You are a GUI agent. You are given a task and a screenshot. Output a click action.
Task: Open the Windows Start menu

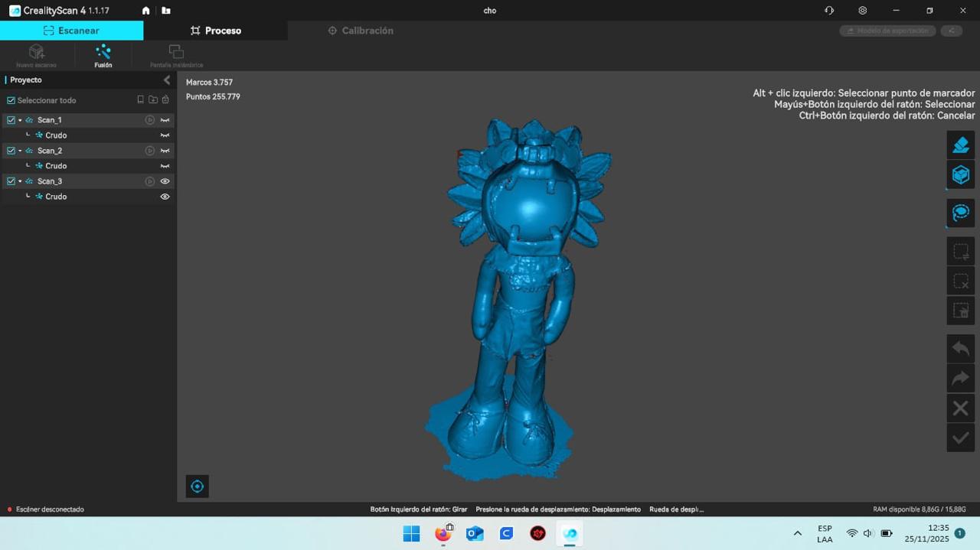coord(411,533)
